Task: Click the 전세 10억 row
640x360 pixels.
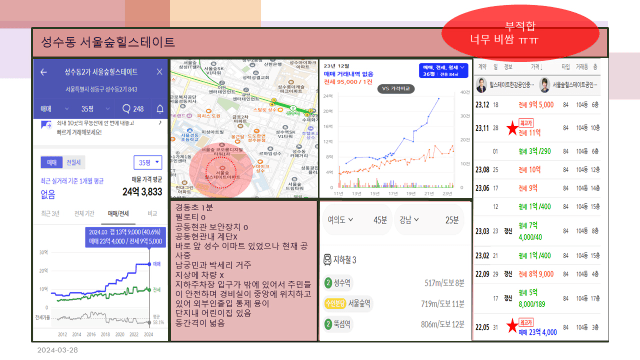Action: tap(537, 169)
